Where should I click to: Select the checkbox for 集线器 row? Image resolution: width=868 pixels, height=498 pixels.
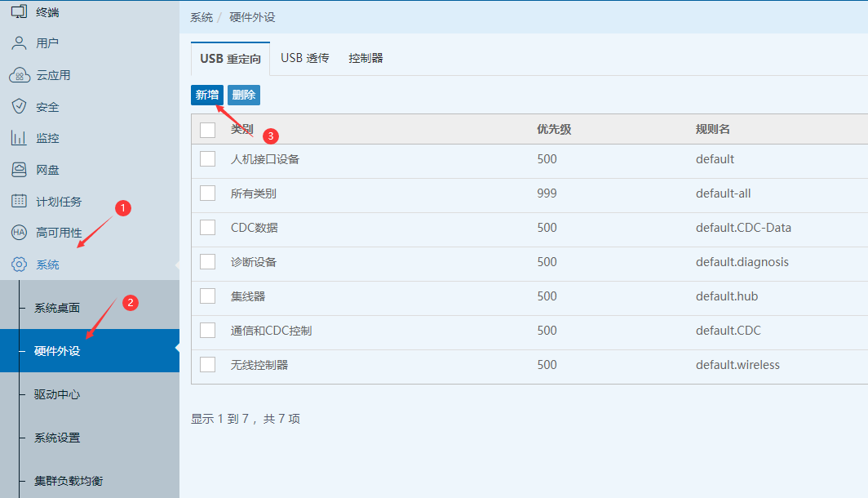(x=207, y=296)
